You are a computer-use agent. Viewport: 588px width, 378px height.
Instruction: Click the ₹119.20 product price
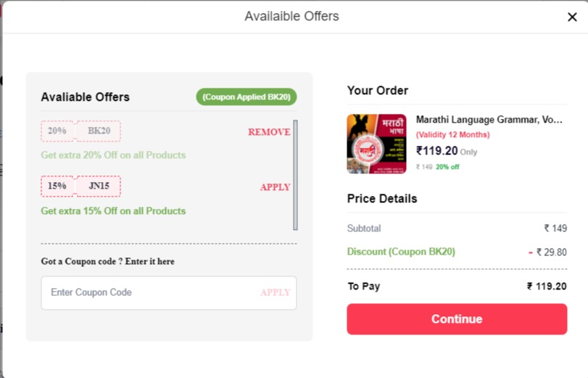(x=437, y=151)
